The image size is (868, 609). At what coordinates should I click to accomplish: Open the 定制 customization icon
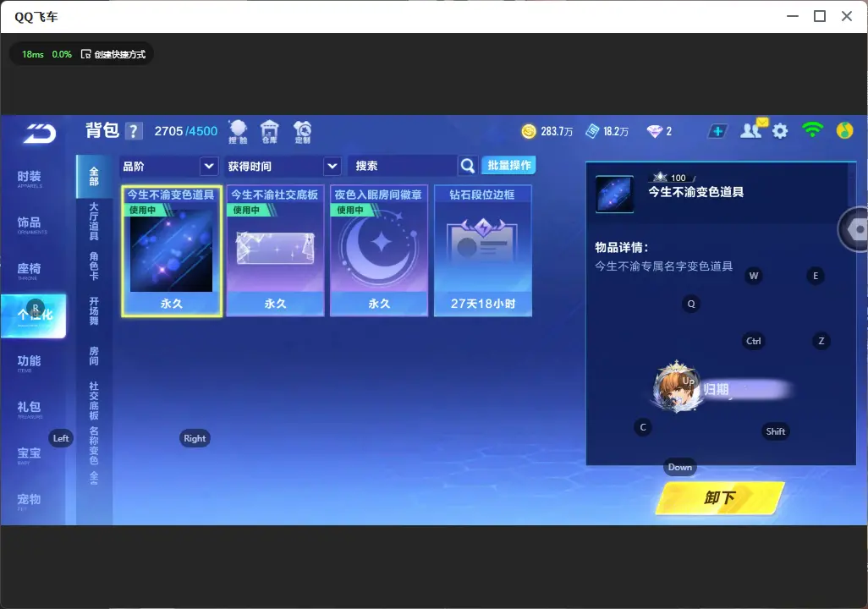(x=302, y=132)
